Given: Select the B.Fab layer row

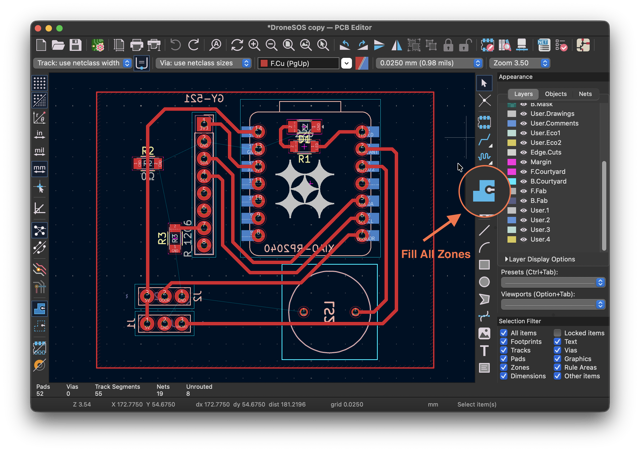Looking at the screenshot, I should [553, 200].
